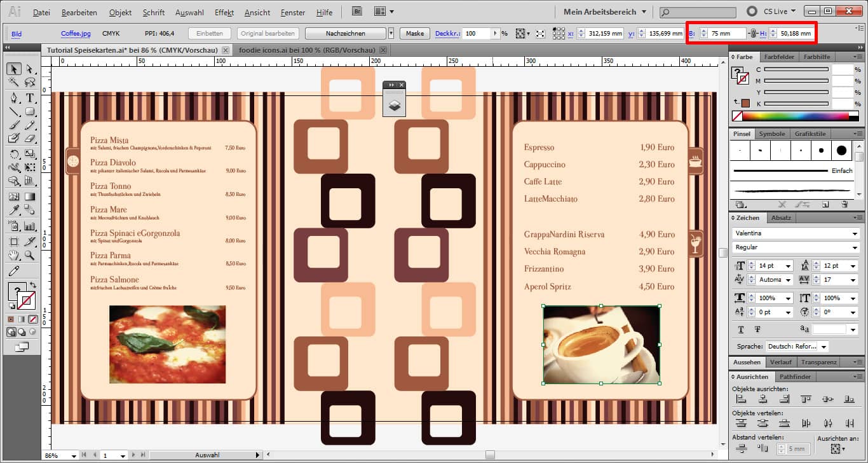Open the Effekt menu
Screen dimensions: 868x463
(x=224, y=12)
